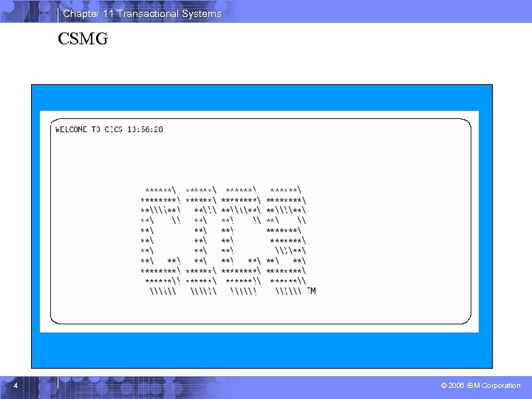This screenshot has height=399, width=532.
Task: Click the slide number 4 in the footer
Action: click(x=16, y=386)
